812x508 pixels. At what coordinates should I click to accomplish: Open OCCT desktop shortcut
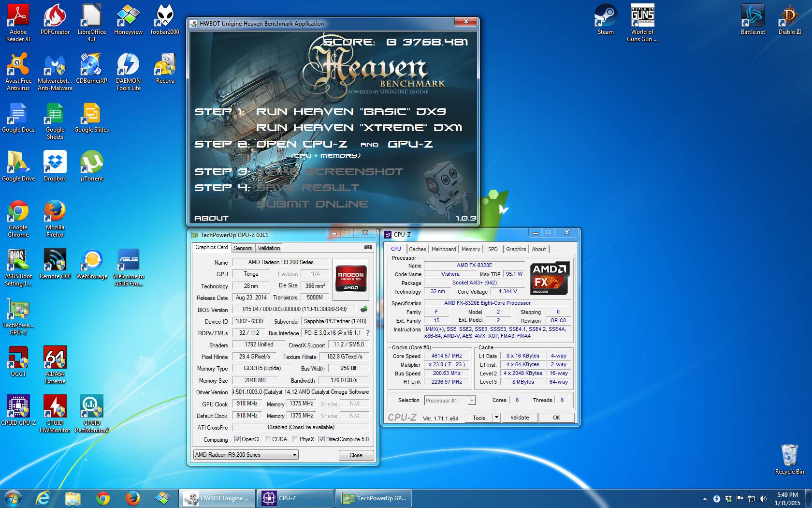click(x=18, y=361)
